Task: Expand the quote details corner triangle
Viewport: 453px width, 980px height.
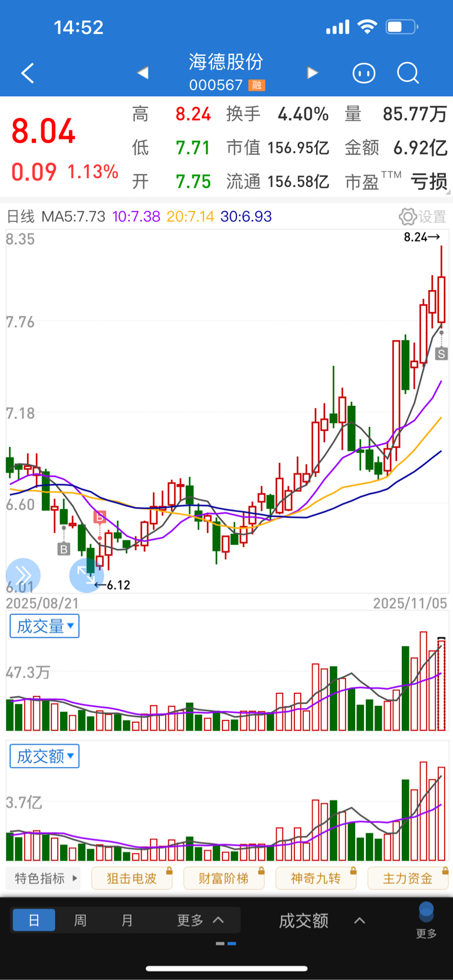Action: [449, 192]
